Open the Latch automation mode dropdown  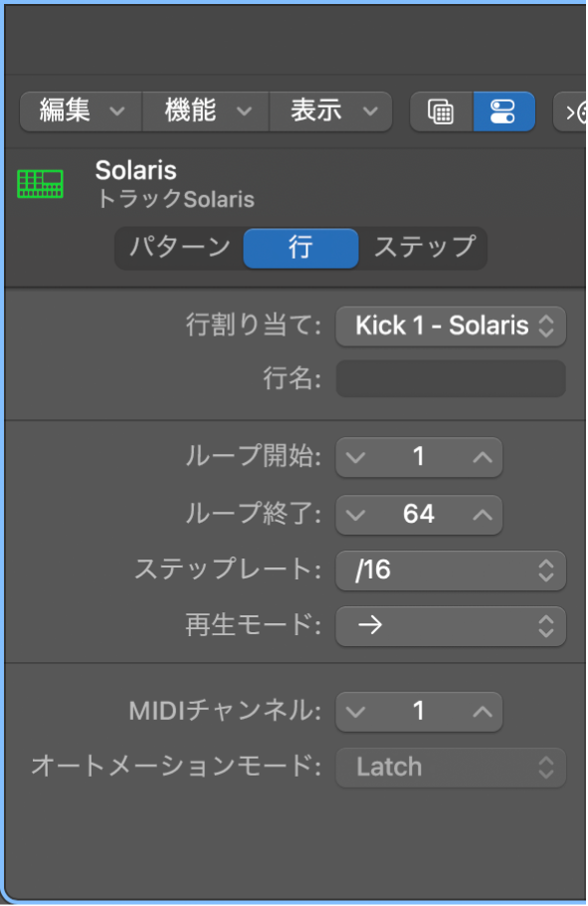451,767
